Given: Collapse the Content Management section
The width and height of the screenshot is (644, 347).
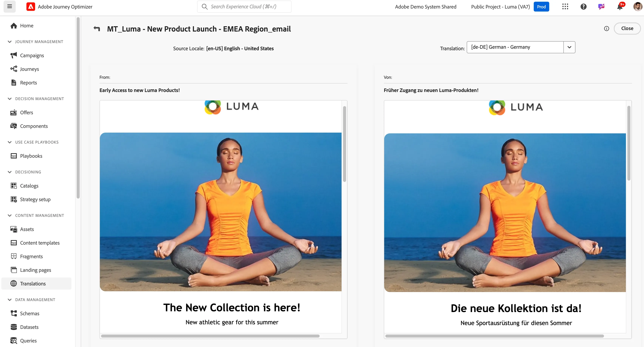Looking at the screenshot, I should click(10, 215).
